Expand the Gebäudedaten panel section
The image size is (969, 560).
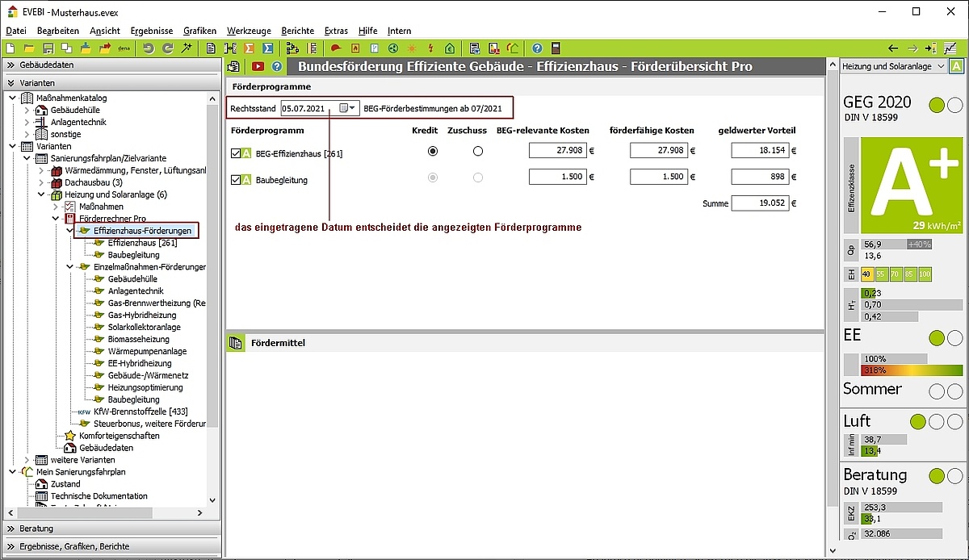(111, 65)
